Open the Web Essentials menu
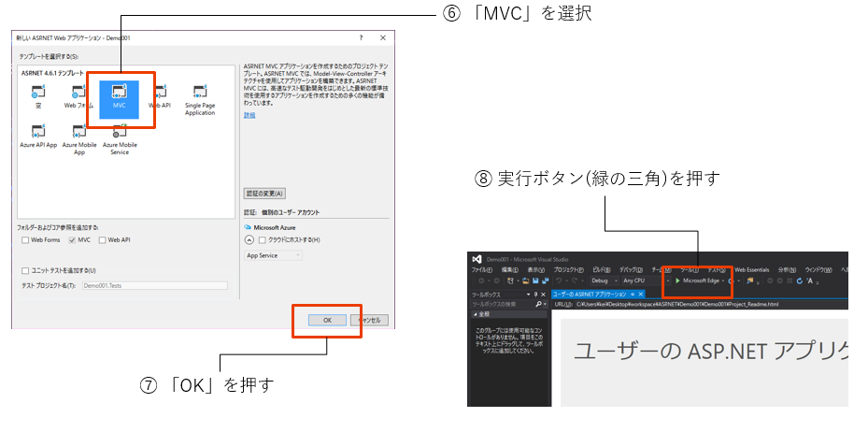The width and height of the screenshot is (868, 432). click(x=752, y=270)
